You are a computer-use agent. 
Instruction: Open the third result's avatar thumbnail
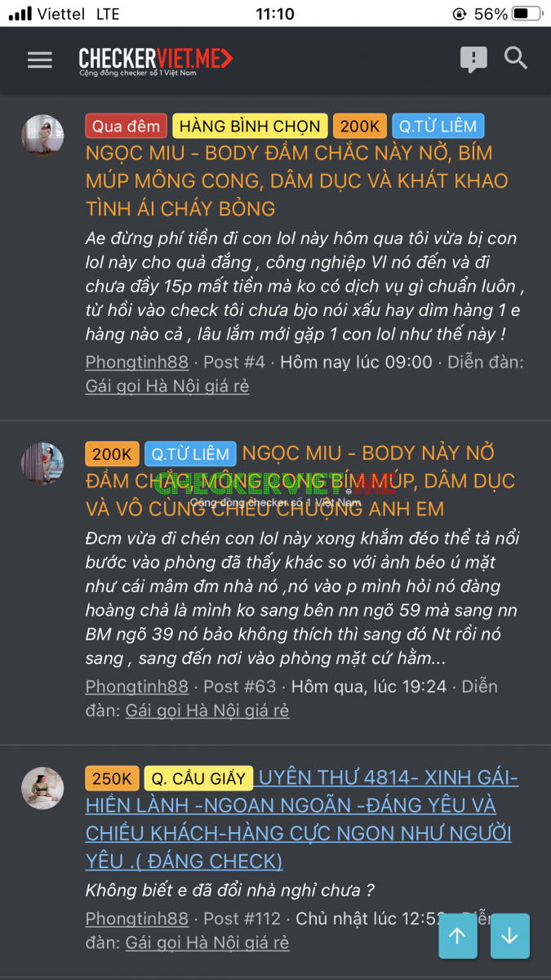click(42, 788)
